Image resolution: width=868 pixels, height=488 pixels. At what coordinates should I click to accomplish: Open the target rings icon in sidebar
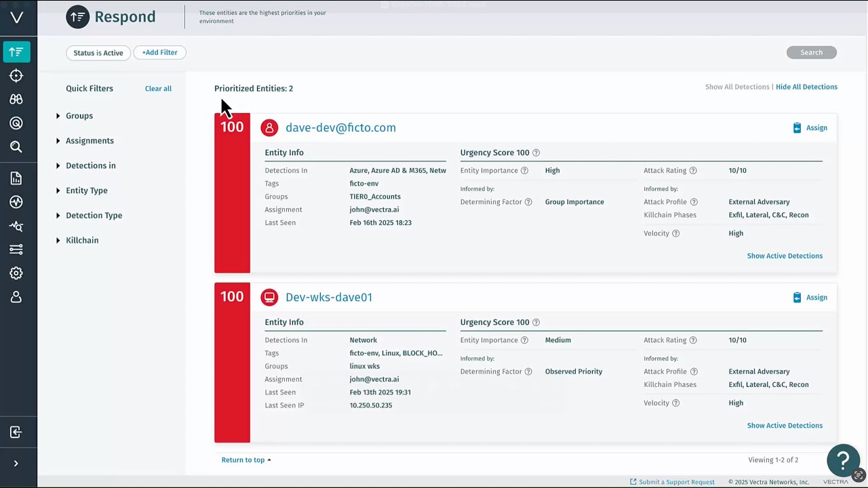click(16, 123)
